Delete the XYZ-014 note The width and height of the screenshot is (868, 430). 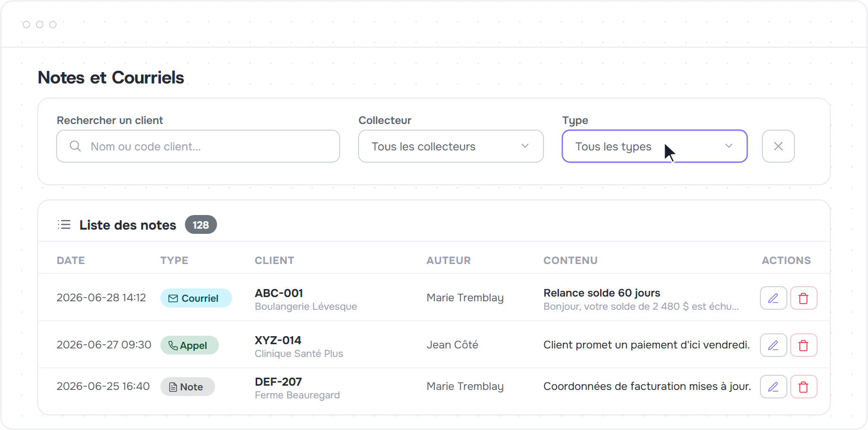(x=803, y=345)
